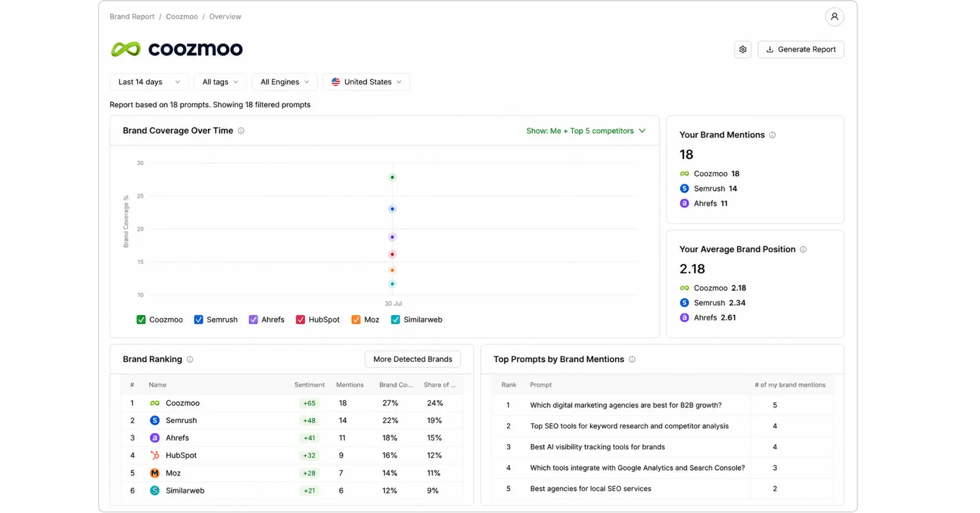Go to Coozmoo breadcrumb
Viewport: 980px width, 513px height.
pos(182,17)
